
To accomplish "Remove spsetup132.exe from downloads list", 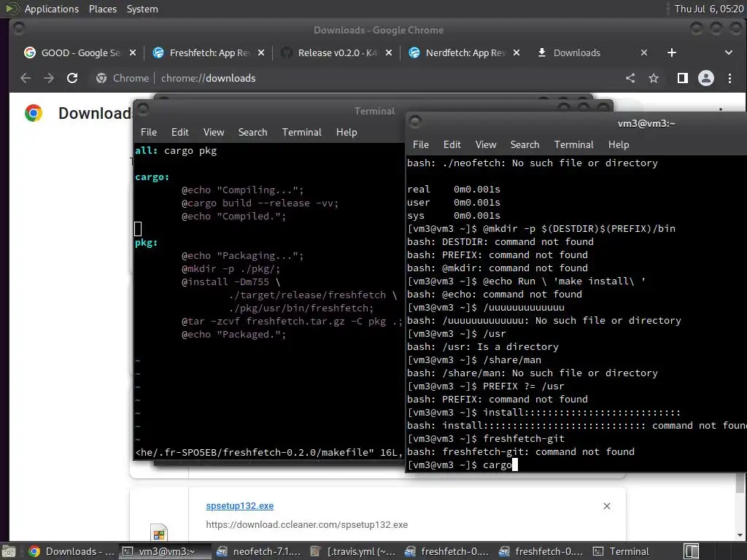I will click(607, 506).
